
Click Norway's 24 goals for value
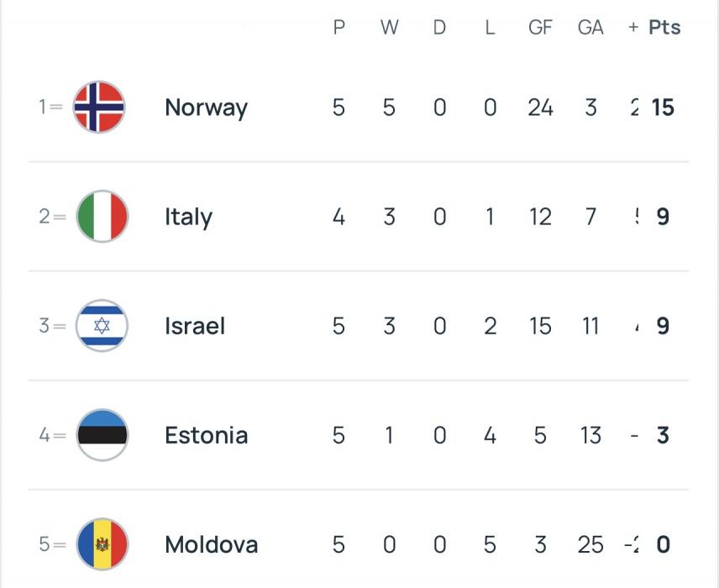pyautogui.click(x=540, y=108)
